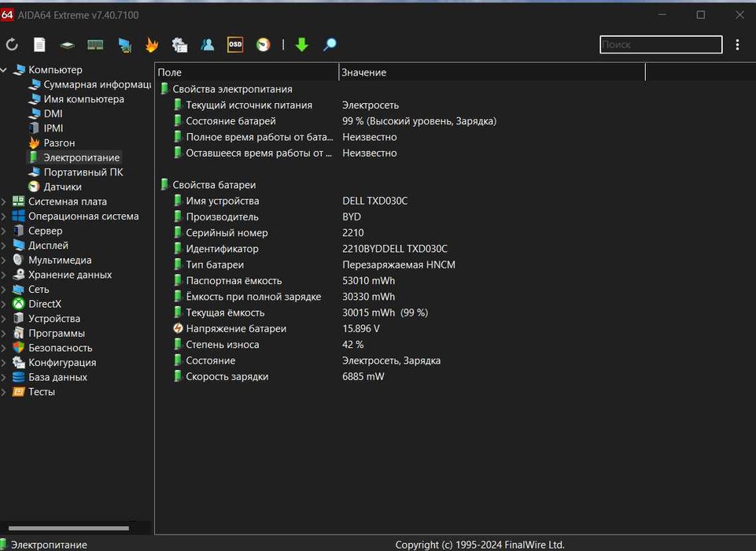The width and height of the screenshot is (756, 551).
Task: Select the Конфигурация tree item
Action: pyautogui.click(x=54, y=362)
